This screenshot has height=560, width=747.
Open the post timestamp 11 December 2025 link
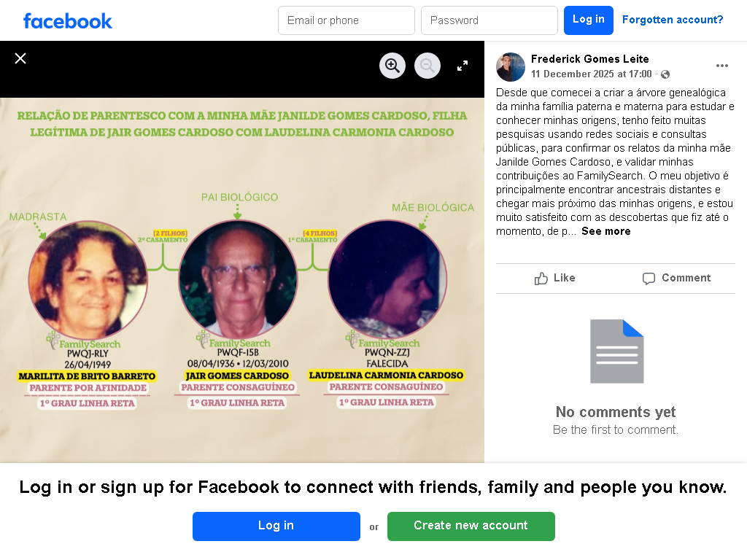591,74
